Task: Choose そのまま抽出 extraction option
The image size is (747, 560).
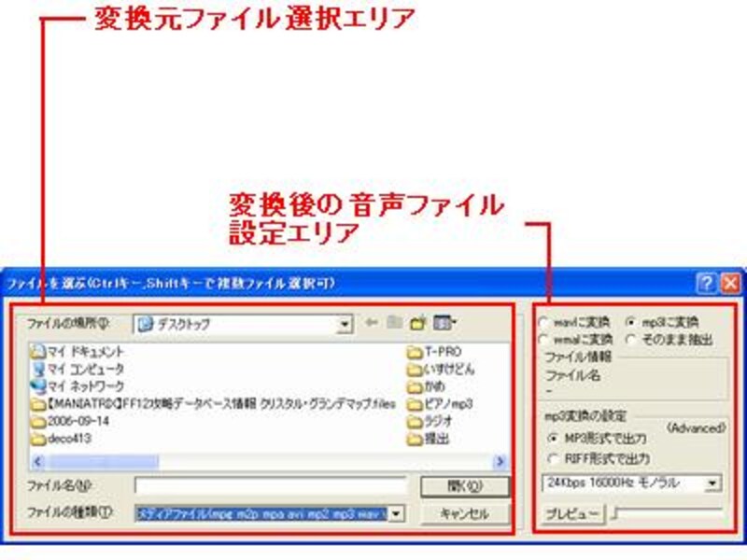Action: (x=630, y=339)
